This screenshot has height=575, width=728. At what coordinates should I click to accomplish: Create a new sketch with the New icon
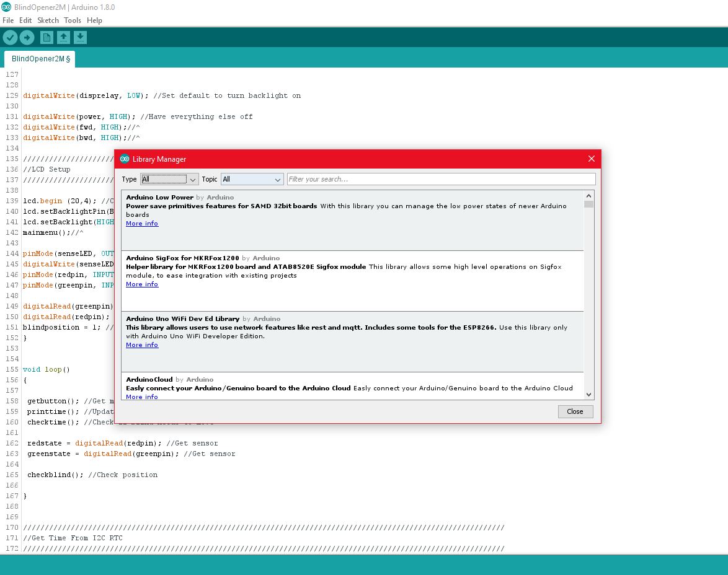coord(47,37)
